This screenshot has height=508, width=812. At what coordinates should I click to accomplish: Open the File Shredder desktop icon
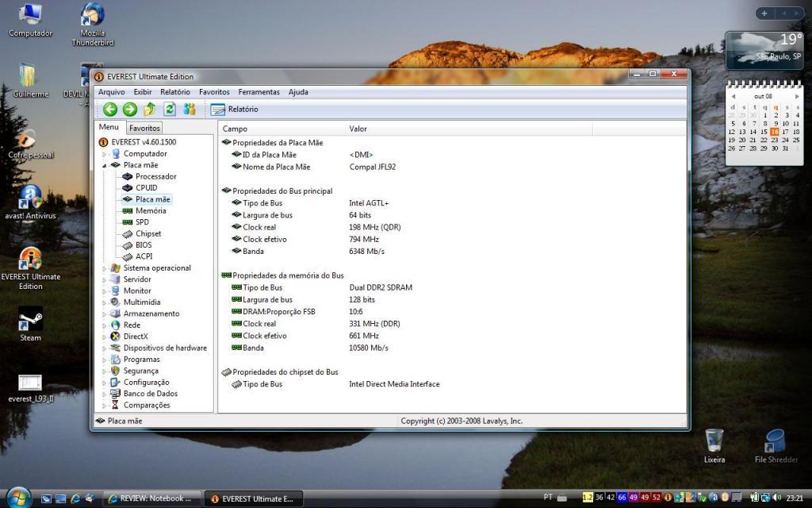776,445
